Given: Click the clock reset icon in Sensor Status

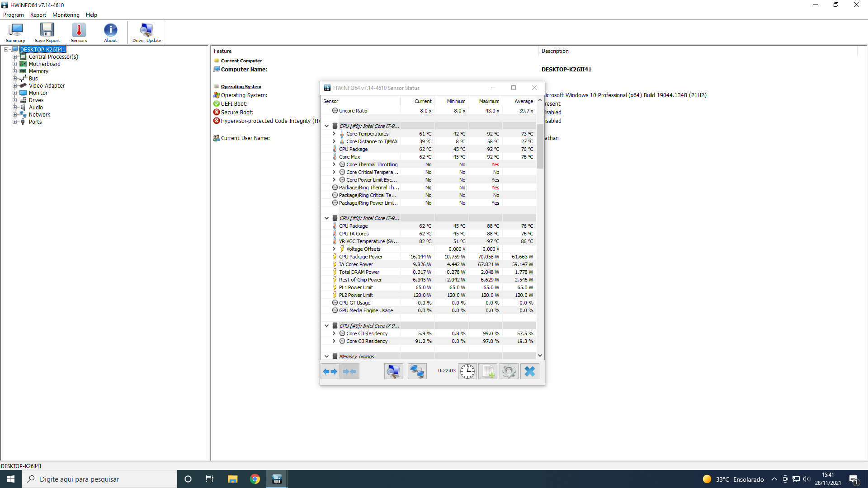Looking at the screenshot, I should [467, 371].
